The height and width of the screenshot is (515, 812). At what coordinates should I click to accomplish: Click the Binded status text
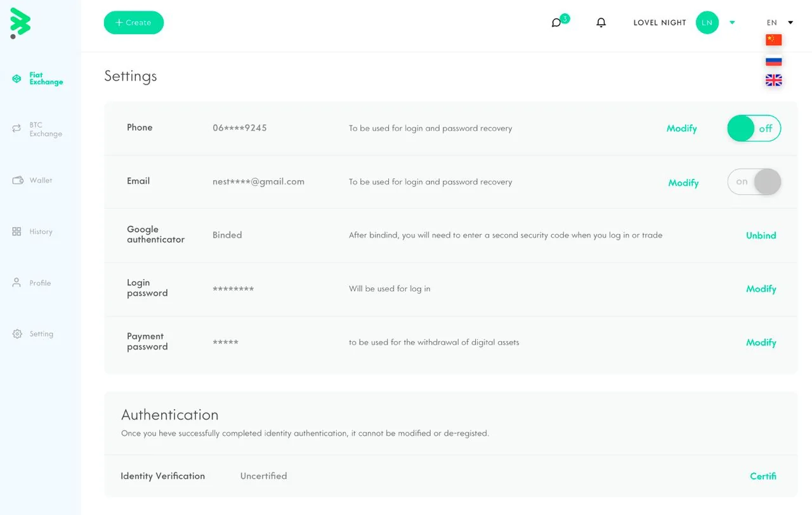(227, 235)
